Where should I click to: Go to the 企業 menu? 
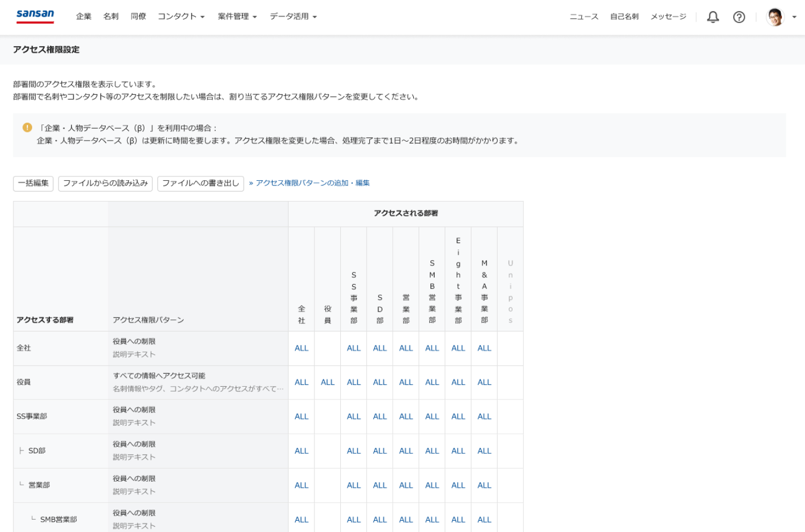84,17
